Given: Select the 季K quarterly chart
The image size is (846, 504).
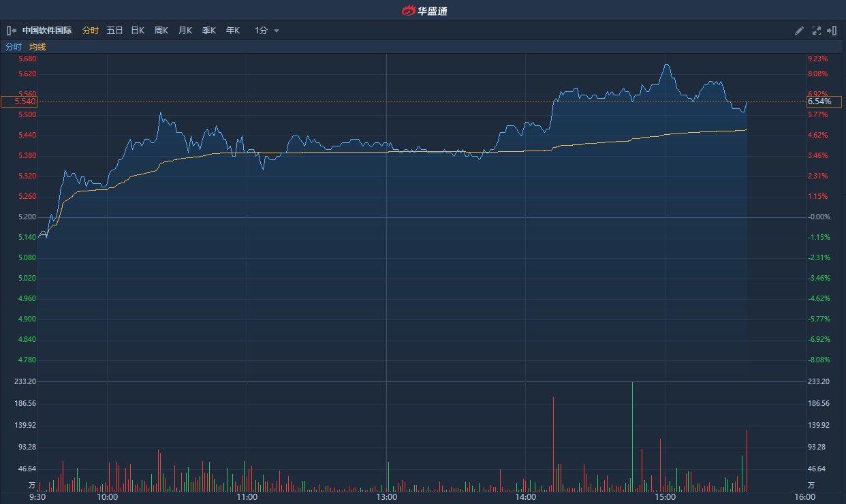Looking at the screenshot, I should click(x=208, y=31).
